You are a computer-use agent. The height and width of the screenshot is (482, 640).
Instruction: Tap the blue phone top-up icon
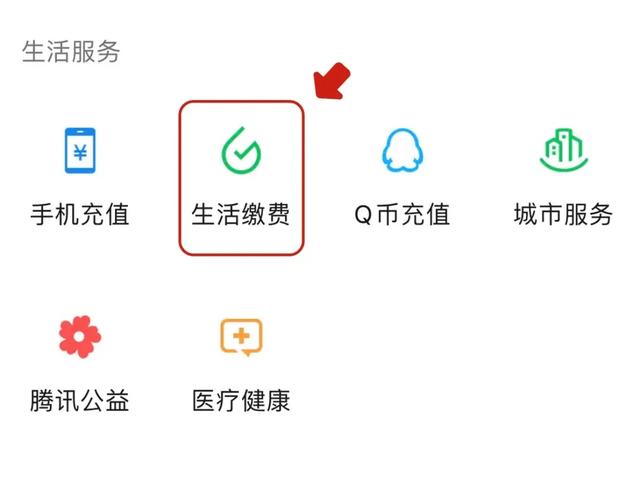coord(80,151)
